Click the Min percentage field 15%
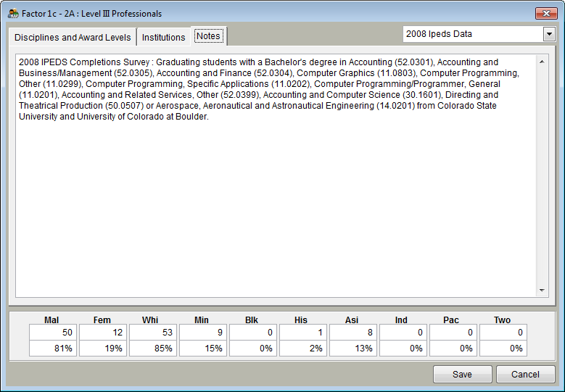 coord(203,349)
